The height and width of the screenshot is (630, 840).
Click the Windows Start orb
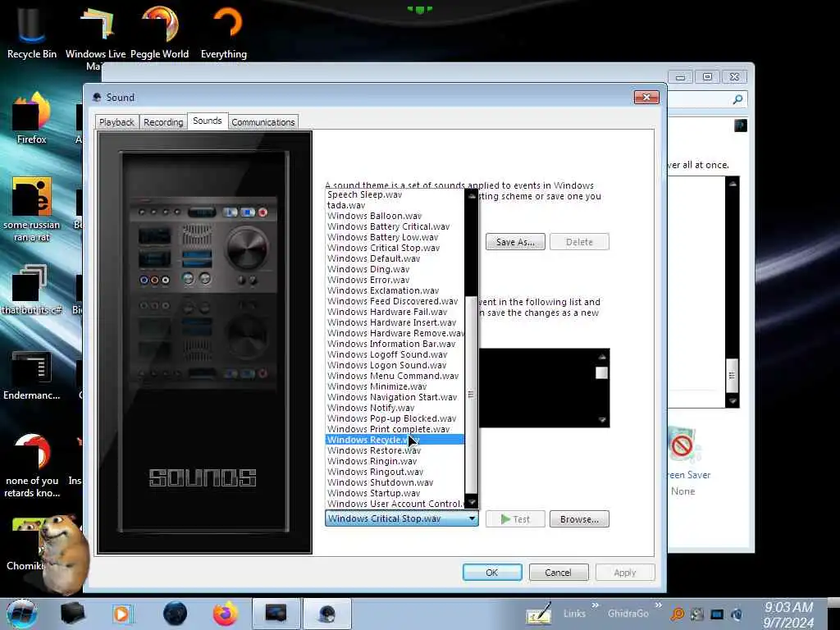coord(21,614)
